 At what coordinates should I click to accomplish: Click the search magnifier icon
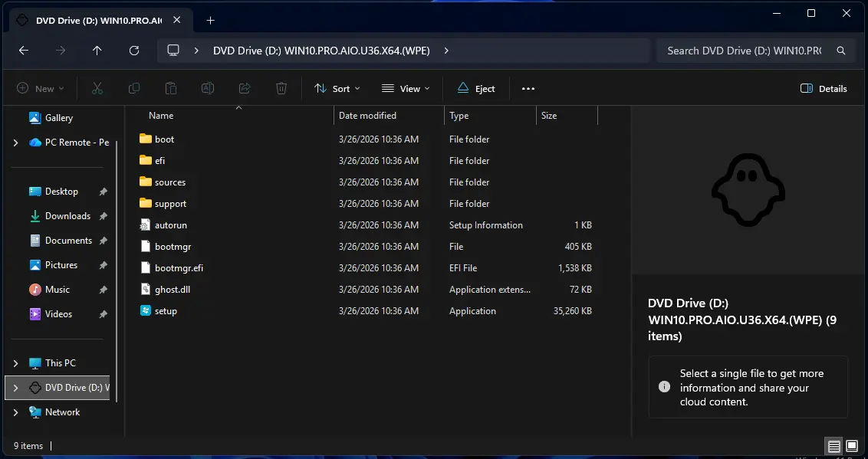pos(841,51)
